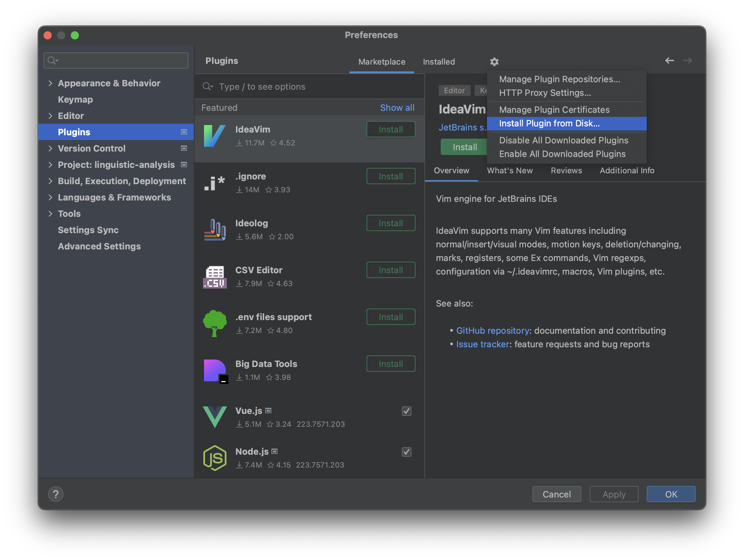Click the Node.js hexagon icon
The width and height of the screenshot is (744, 560).
point(214,458)
